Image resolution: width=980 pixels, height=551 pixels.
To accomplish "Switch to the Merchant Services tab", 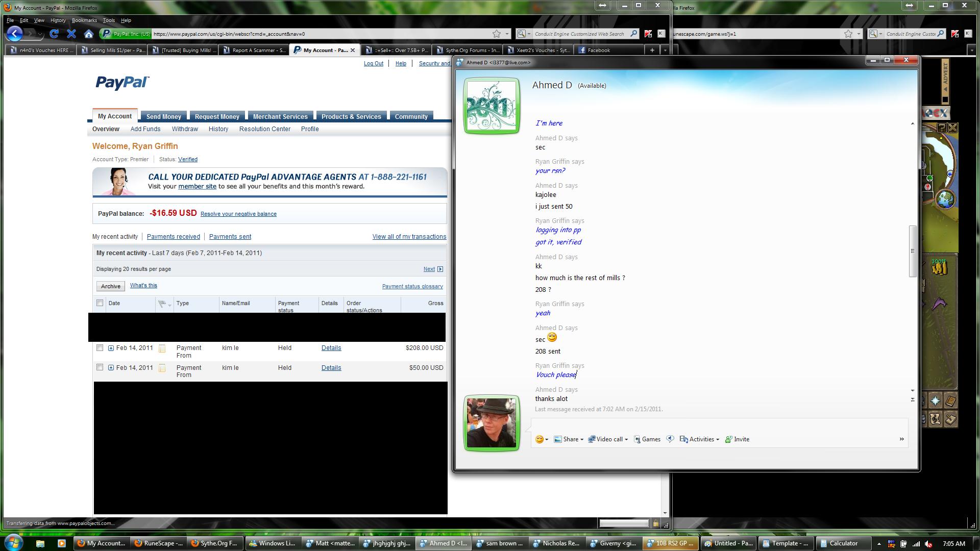I will pos(280,116).
